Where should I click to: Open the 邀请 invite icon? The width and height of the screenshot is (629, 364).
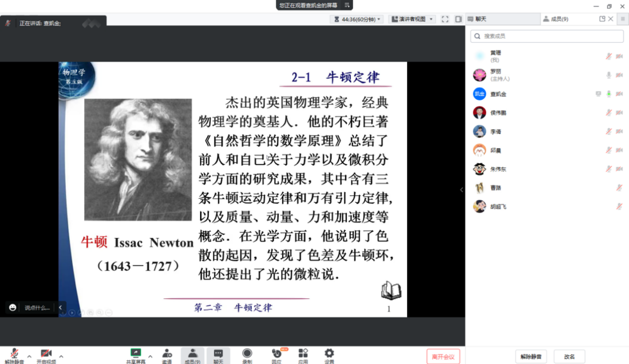click(167, 353)
